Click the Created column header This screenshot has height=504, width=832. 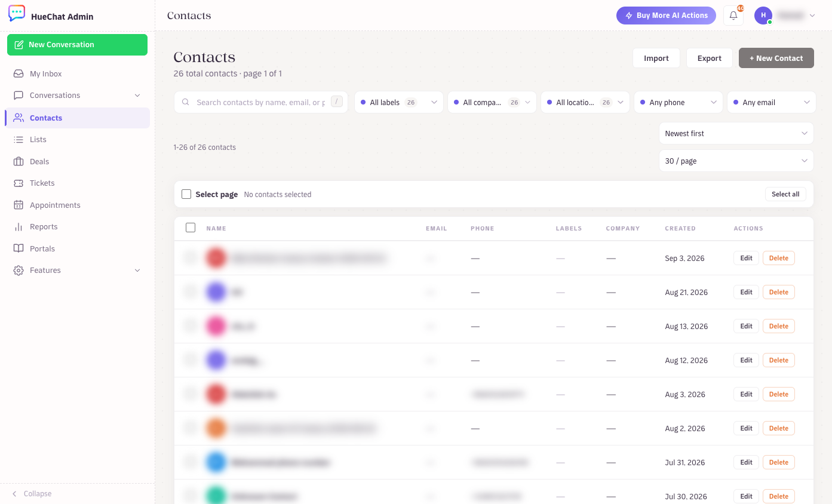[680, 228]
